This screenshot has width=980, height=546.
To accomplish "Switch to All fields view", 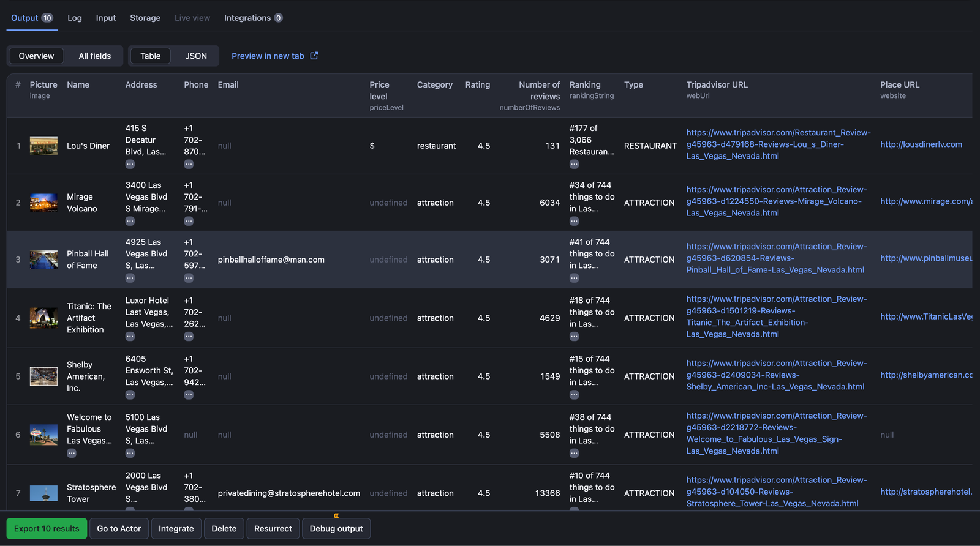I will (x=95, y=56).
